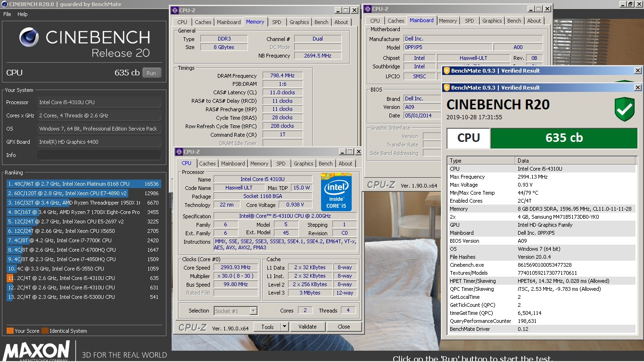Select ranking entry Xeon Platinum 8168
This screenshot has height=362, width=644.
pos(83,184)
